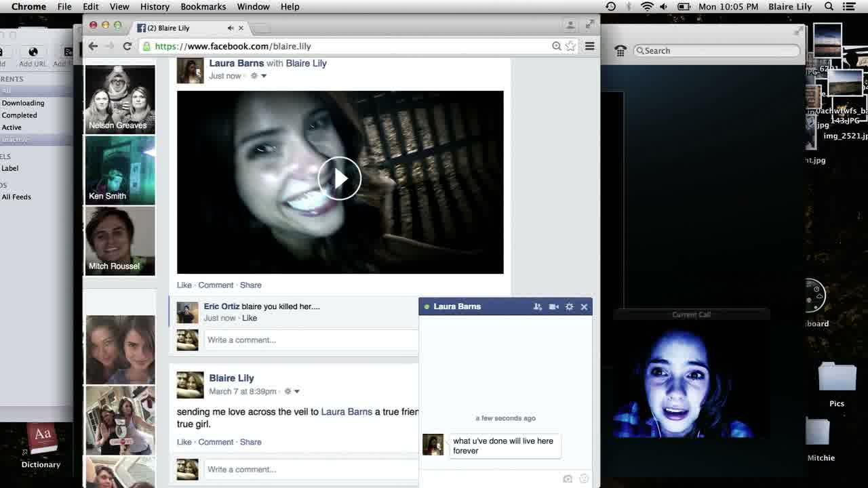Reload the page with Chrome's refresh button
The width and height of the screenshot is (868, 488).
pyautogui.click(x=127, y=46)
